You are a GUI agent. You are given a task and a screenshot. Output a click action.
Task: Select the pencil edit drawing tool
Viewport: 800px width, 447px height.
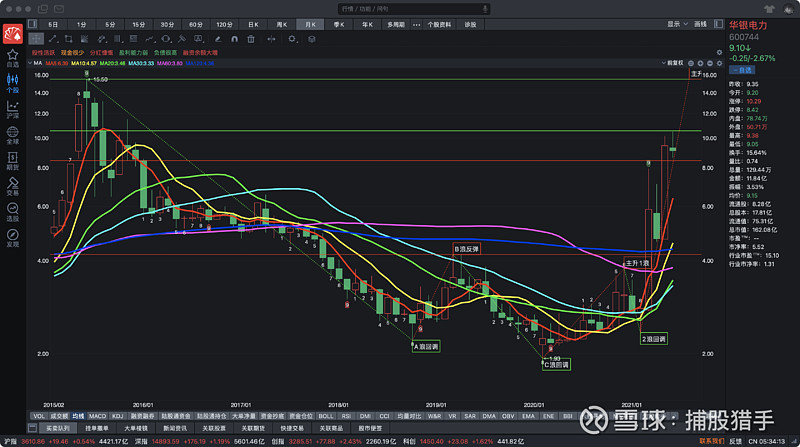click(218, 39)
